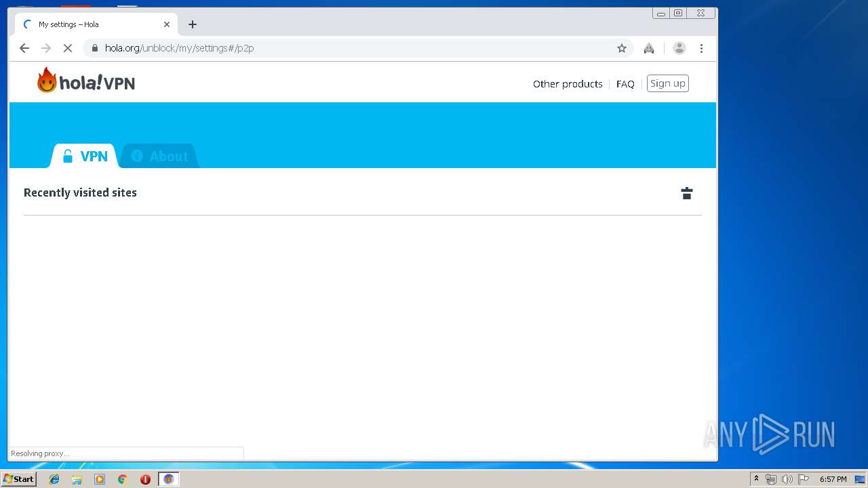Stop page loading with X button
868x488 pixels.
pos(68,48)
